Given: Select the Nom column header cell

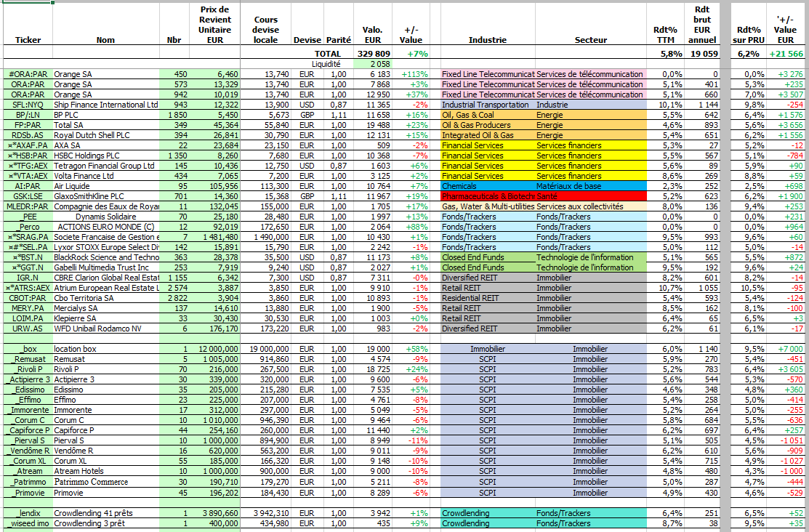Looking at the screenshot, I should click(106, 24).
